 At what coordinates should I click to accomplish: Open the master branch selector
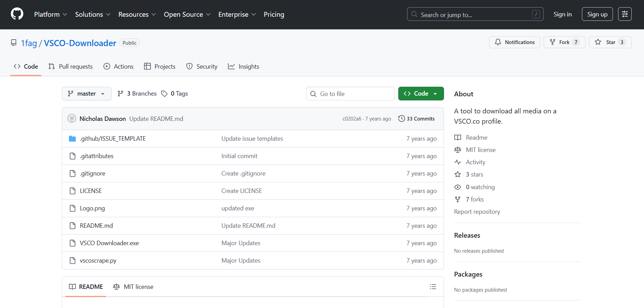point(86,93)
